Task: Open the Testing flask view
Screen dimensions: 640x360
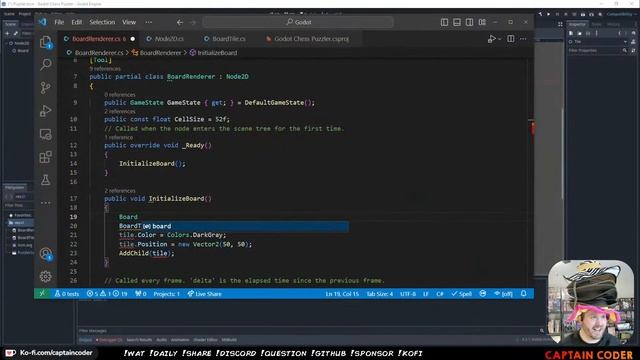Action: pos(46,180)
